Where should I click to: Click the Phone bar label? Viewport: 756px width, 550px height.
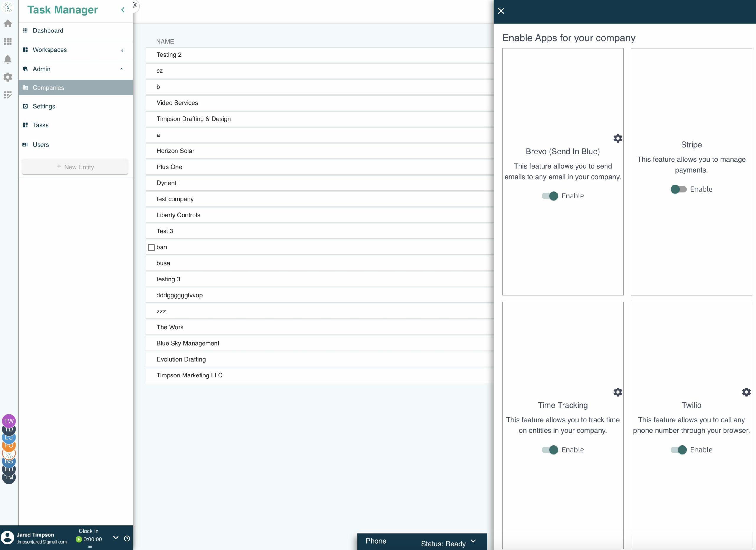click(x=376, y=541)
